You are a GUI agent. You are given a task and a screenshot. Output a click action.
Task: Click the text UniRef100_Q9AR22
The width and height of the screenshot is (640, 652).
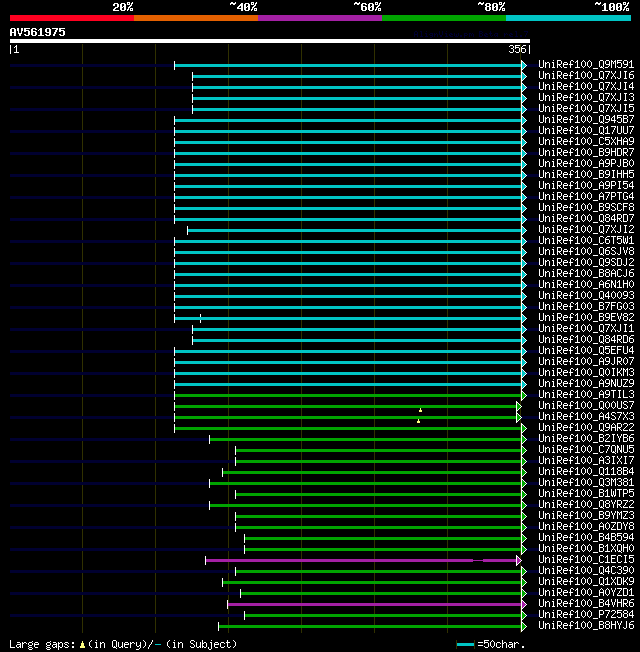586,427
